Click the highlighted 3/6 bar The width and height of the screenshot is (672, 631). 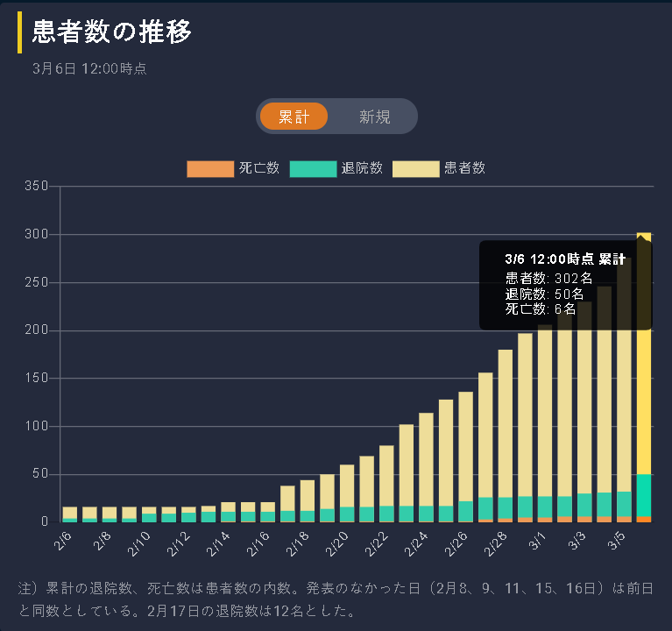tap(644, 377)
